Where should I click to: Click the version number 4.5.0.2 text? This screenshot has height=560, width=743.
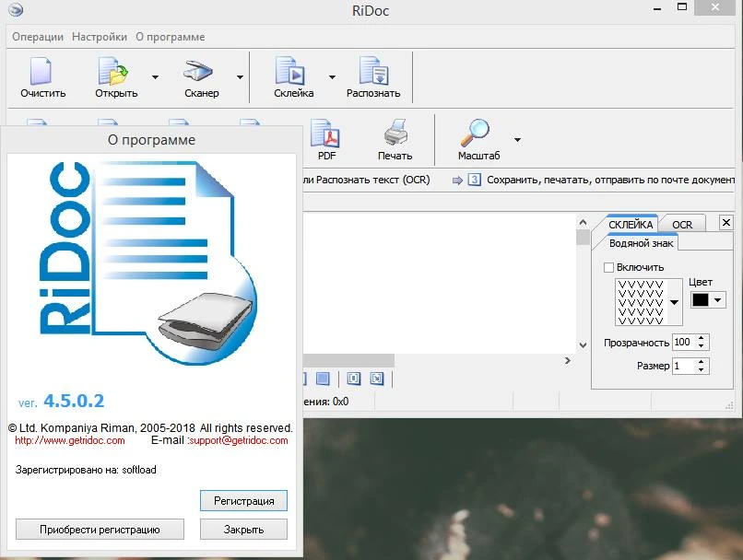(x=74, y=401)
